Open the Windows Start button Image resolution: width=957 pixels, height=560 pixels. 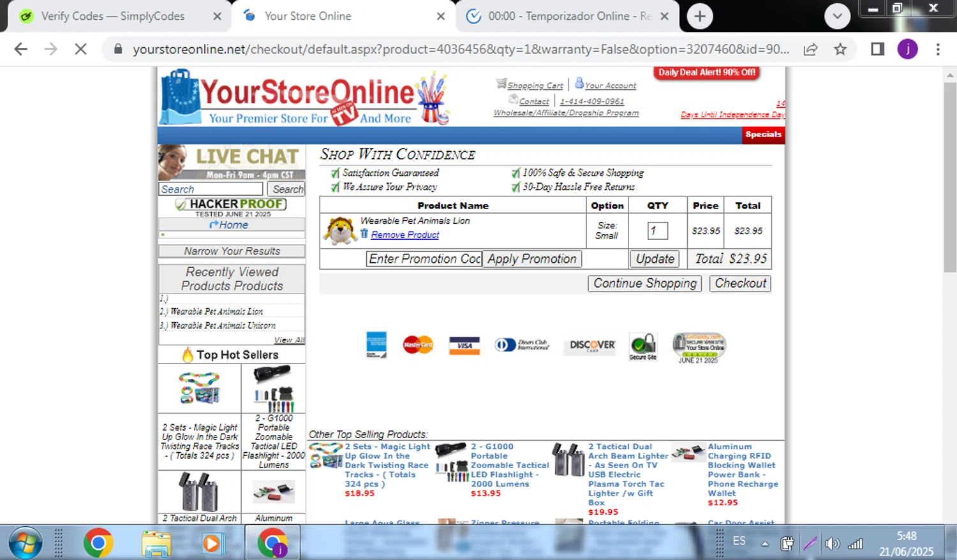26,543
